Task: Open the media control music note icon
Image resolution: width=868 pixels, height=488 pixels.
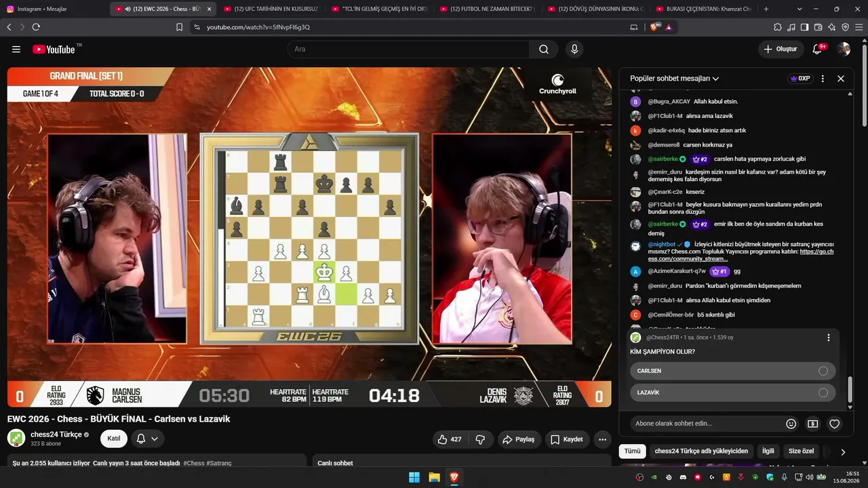Action: [791, 27]
